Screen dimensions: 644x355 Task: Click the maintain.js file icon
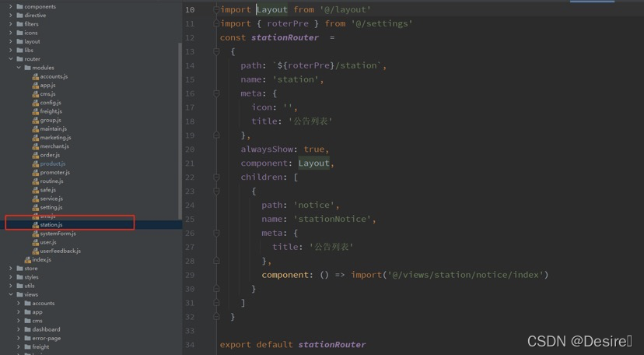[x=36, y=128]
